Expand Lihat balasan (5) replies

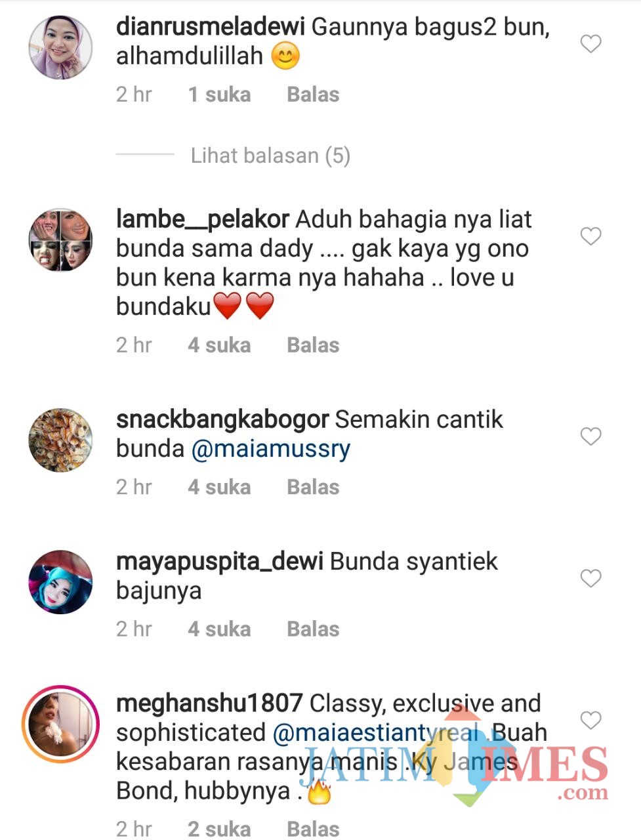point(270,156)
